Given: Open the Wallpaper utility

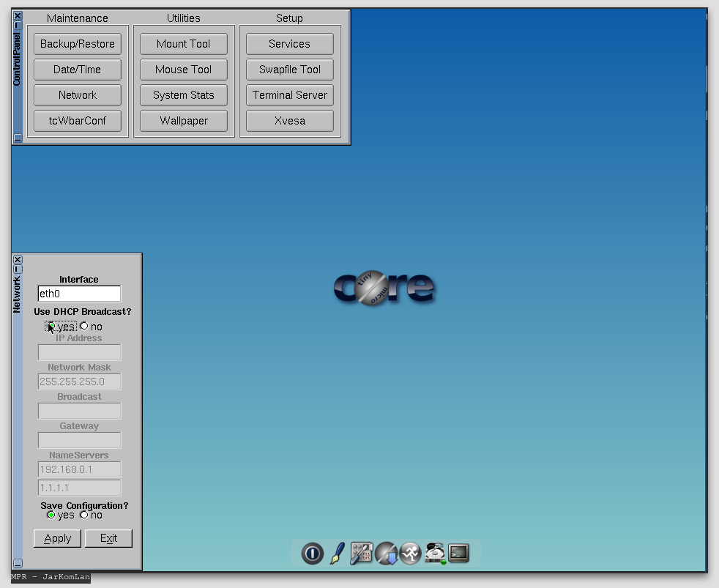Looking at the screenshot, I should point(183,120).
